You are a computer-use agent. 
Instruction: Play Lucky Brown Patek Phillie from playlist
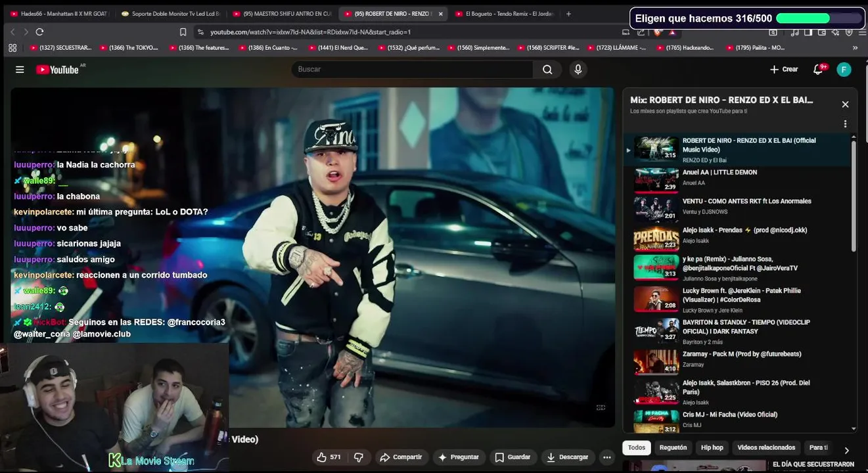(x=741, y=300)
